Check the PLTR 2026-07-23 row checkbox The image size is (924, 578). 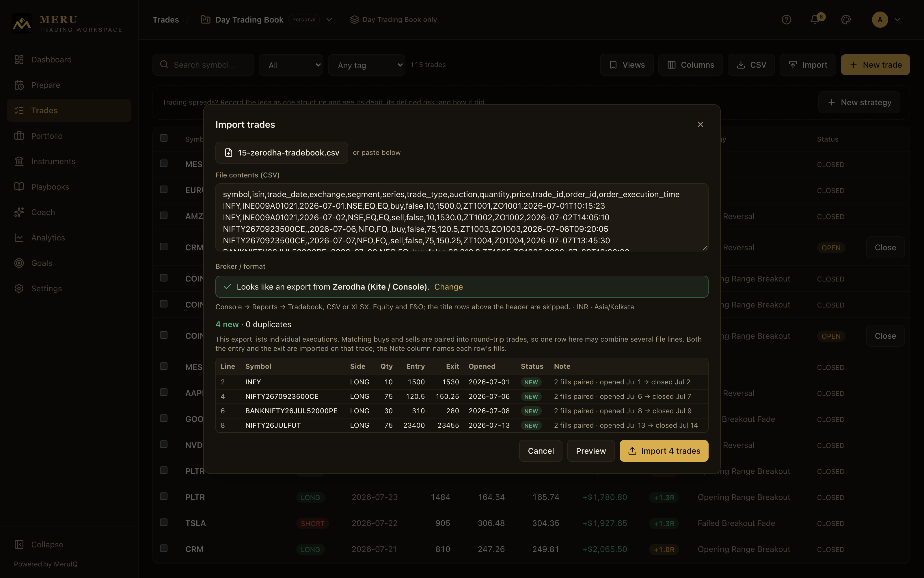164,496
